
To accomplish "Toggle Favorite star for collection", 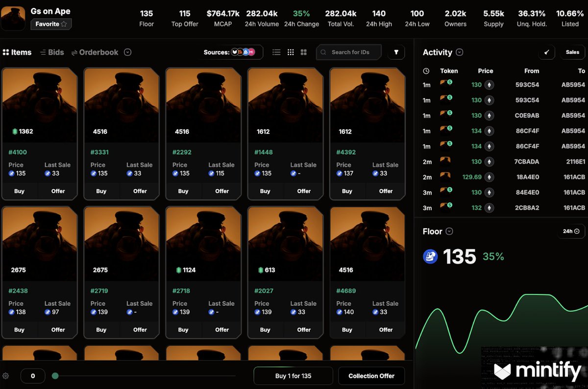I will [64, 24].
